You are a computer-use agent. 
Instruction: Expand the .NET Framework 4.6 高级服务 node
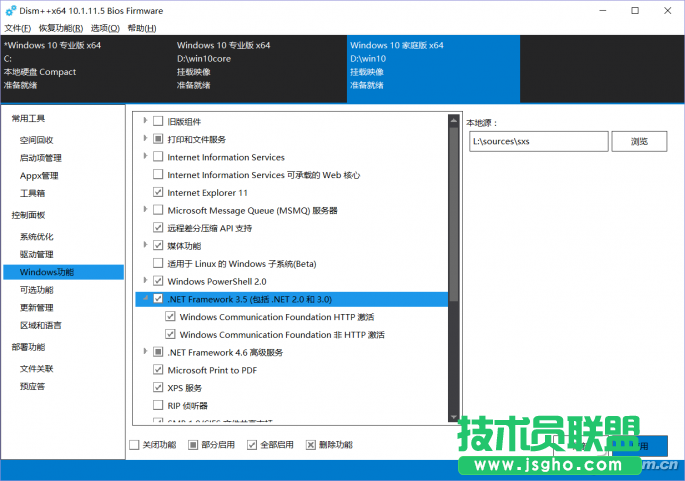pos(145,352)
